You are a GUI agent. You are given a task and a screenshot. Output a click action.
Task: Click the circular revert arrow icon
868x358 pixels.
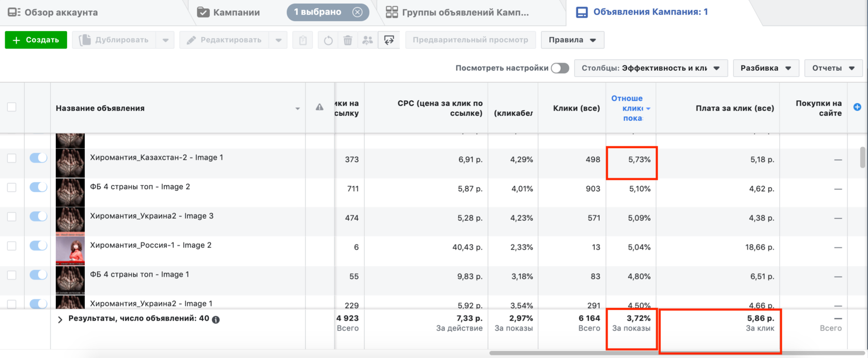coord(328,40)
